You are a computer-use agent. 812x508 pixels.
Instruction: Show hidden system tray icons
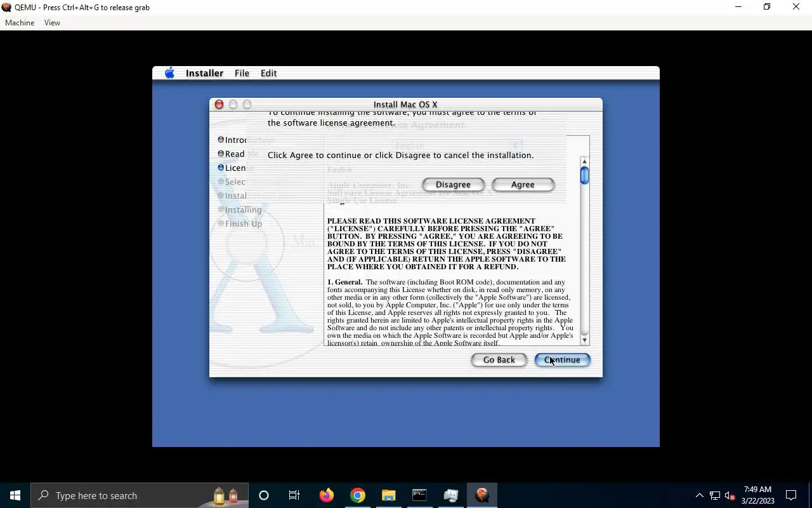click(699, 495)
